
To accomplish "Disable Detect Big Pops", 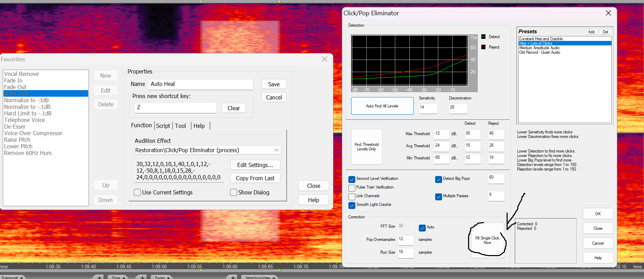I will [x=439, y=179].
